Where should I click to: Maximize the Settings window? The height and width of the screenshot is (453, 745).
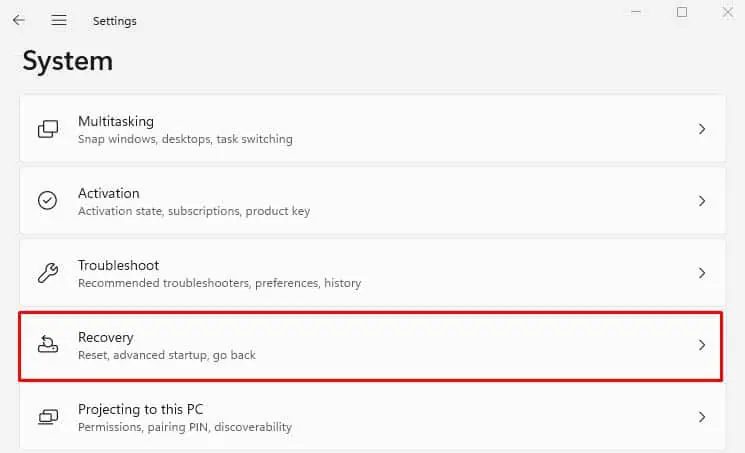682,12
